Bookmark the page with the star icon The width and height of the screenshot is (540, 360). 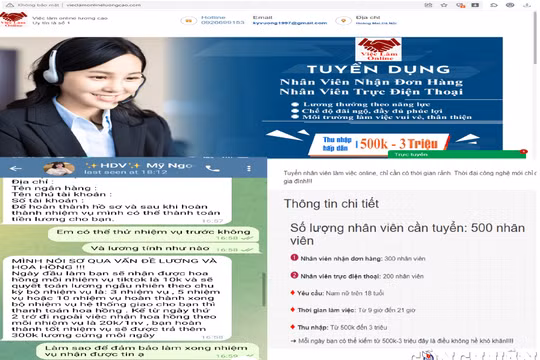click(444, 5)
